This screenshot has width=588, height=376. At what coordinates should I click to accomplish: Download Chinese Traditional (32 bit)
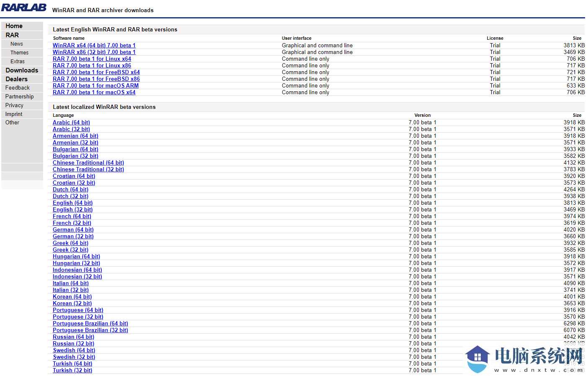(88, 170)
